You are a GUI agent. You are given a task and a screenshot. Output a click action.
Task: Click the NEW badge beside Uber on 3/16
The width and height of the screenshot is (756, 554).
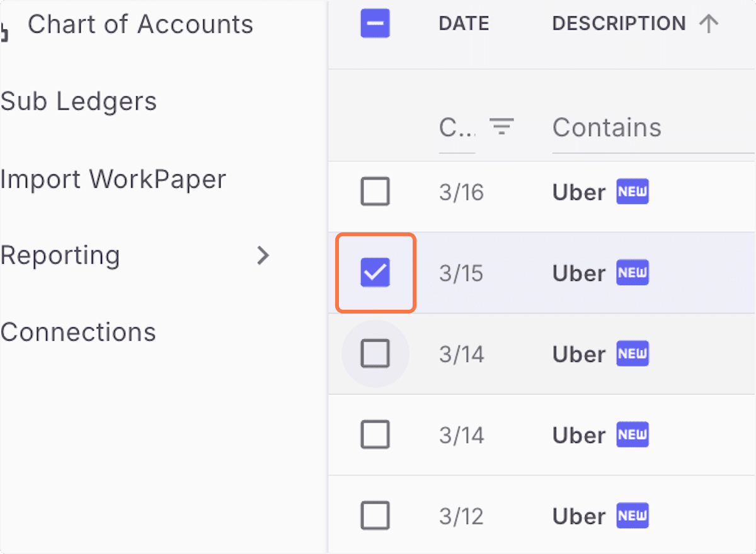pyautogui.click(x=632, y=191)
